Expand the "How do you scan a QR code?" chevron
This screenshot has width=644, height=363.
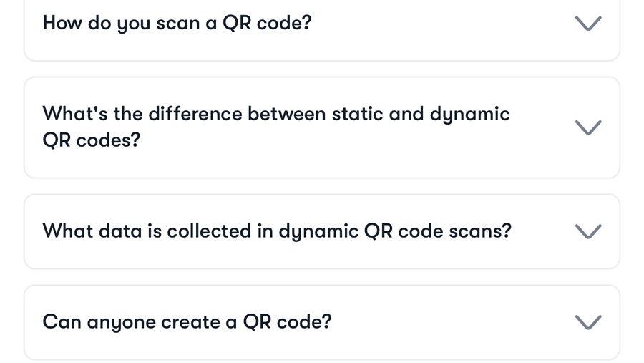click(x=588, y=23)
